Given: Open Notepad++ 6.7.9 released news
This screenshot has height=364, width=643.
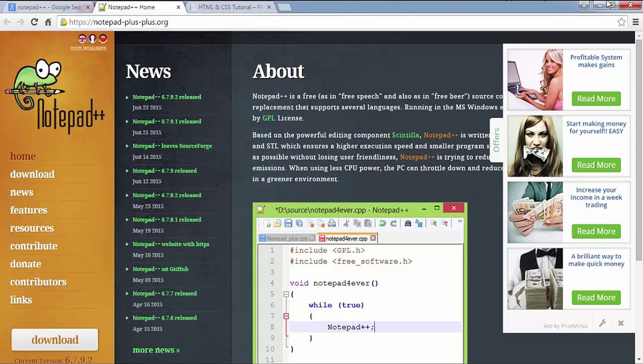Looking at the screenshot, I should coord(165,171).
